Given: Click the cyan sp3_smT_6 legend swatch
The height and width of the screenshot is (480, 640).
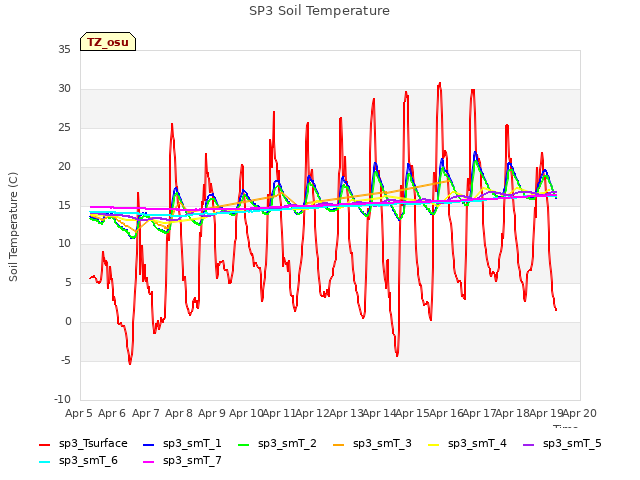Looking at the screenshot, I should coord(44,462).
